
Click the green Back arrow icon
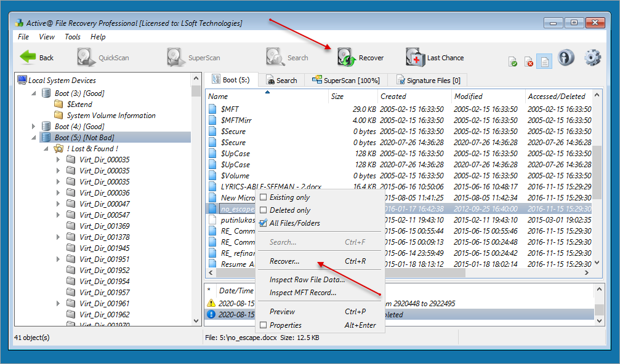click(28, 57)
